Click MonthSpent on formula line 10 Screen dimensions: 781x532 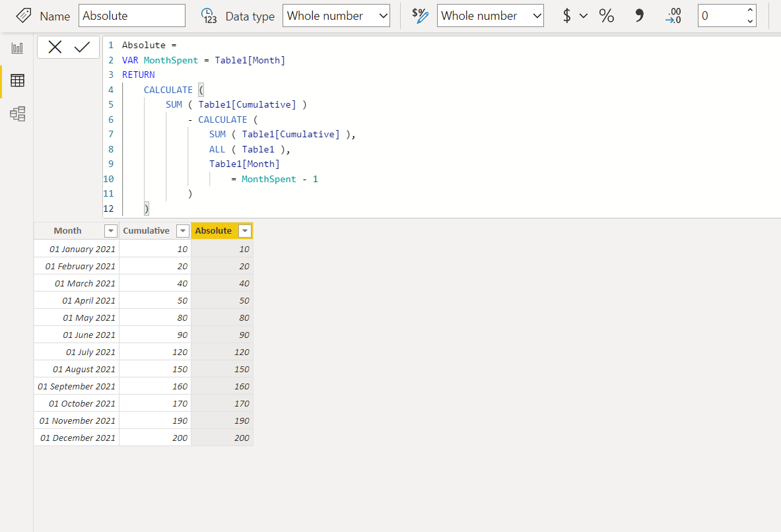(x=269, y=179)
